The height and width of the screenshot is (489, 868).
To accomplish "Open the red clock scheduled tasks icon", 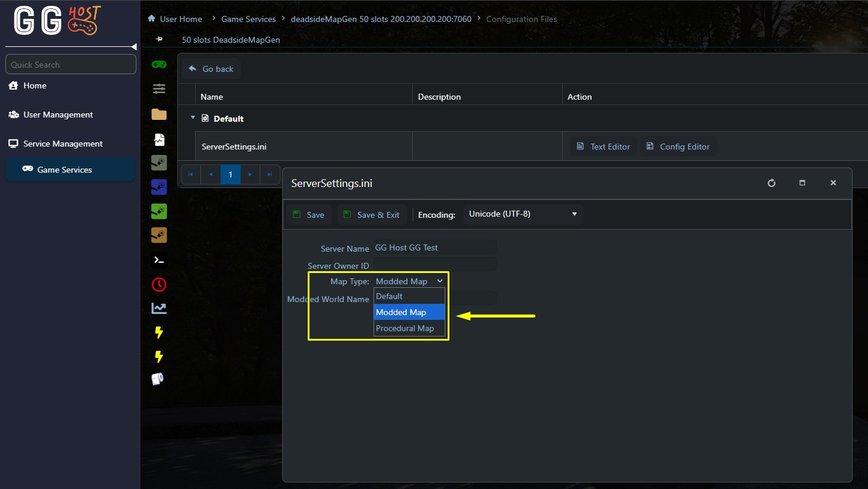I will point(159,284).
